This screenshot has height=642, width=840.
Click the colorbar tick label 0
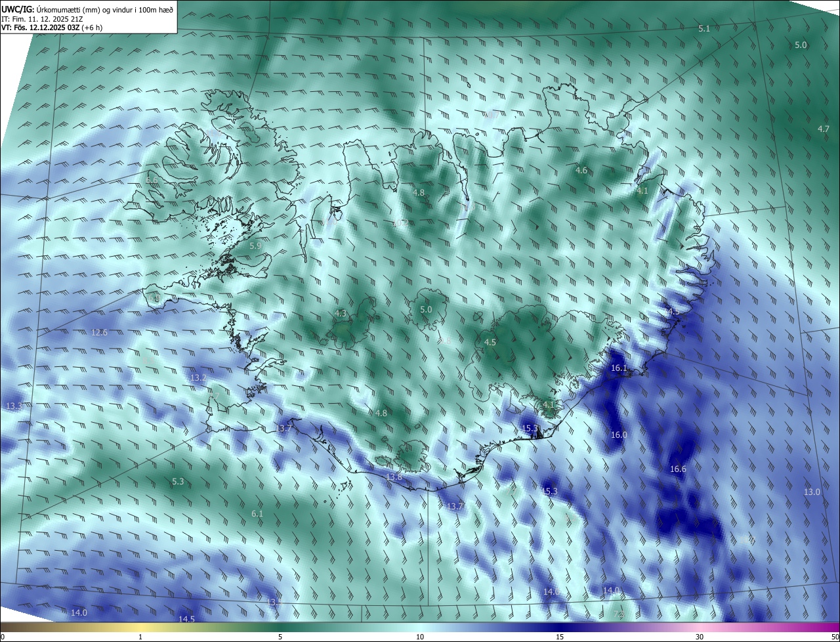pos(2,637)
